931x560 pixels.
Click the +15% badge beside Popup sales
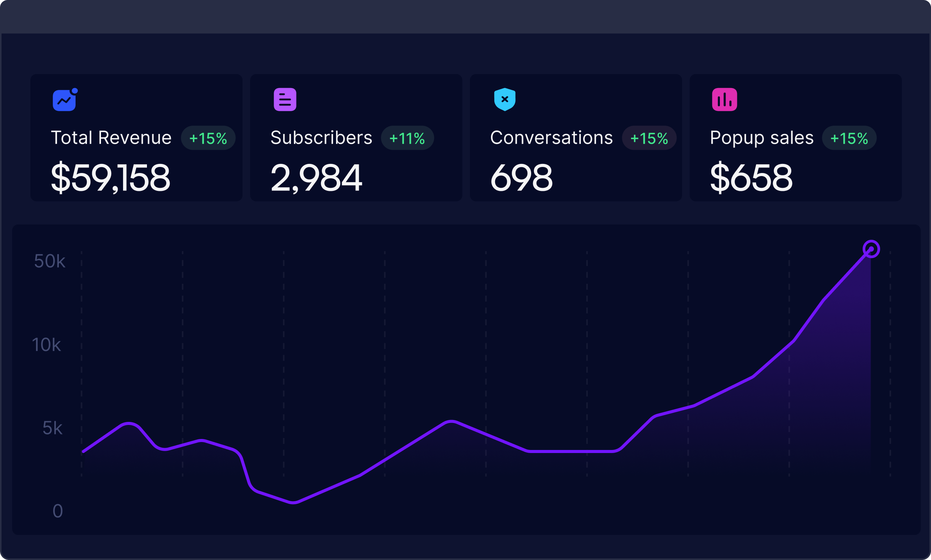point(849,138)
